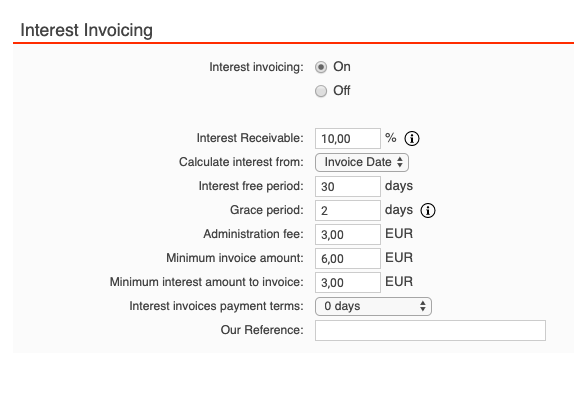The image size is (574, 415).
Task: Click the Administration fee amount field
Action: pos(348,235)
